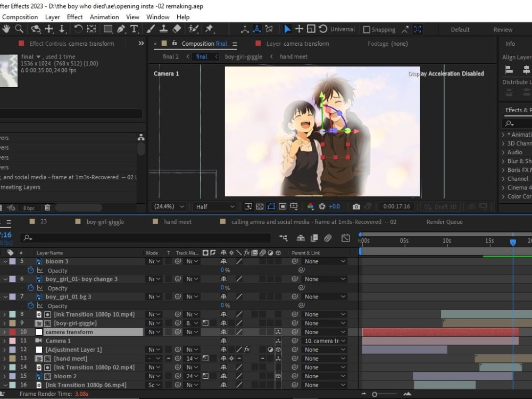Click the red label swatch of camera transform
This screenshot has width=532, height=399.
click(12, 332)
